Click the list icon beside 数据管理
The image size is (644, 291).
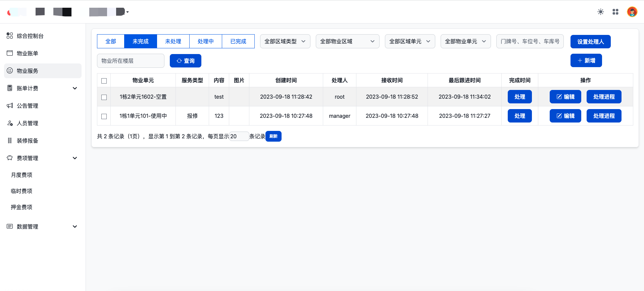[10, 226]
